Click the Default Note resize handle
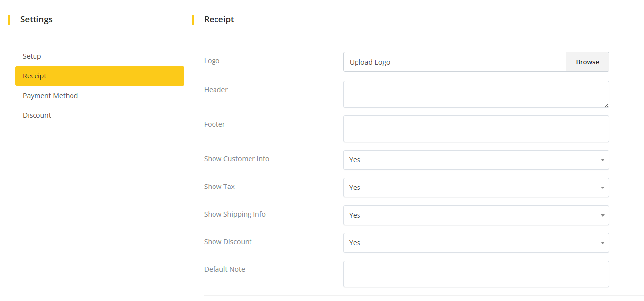 pyautogui.click(x=607, y=284)
